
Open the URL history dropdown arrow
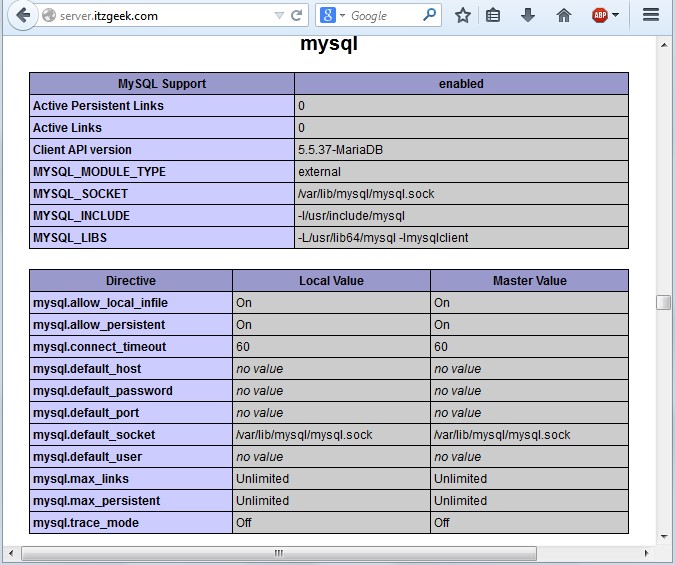click(279, 16)
